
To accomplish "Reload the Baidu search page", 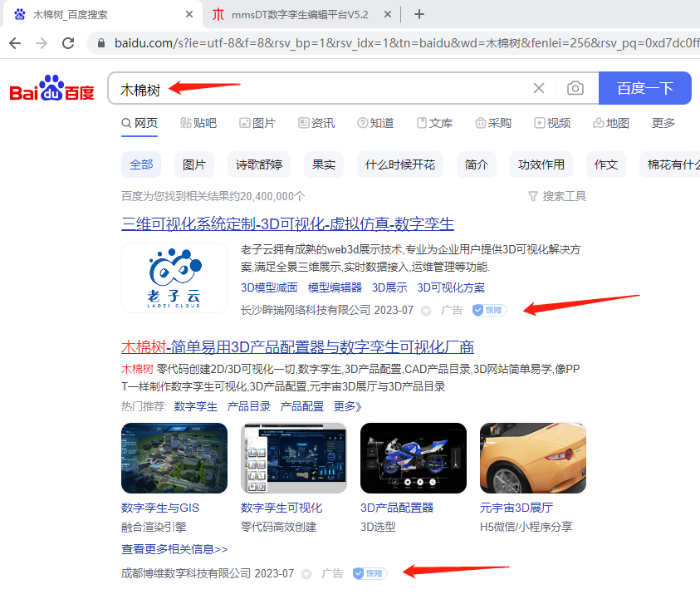I will click(68, 43).
